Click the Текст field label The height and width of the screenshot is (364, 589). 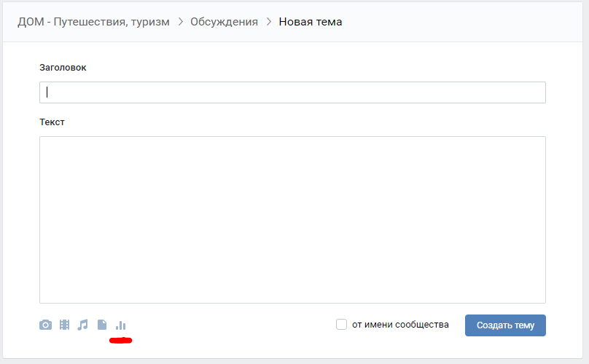pyautogui.click(x=52, y=122)
